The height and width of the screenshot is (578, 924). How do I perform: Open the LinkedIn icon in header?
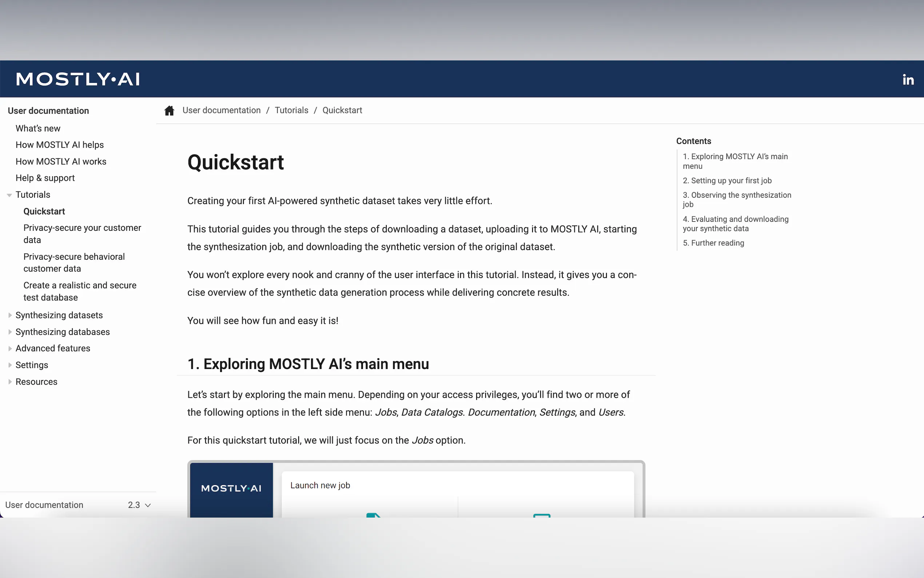pyautogui.click(x=908, y=79)
